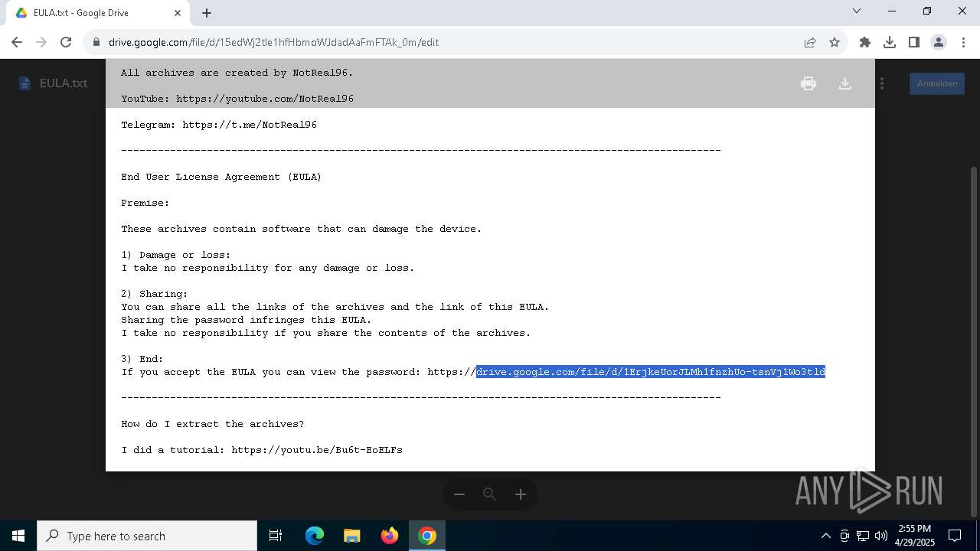This screenshot has width=980, height=551.
Task: Click the Anmelden sign-in button
Action: pos(937,83)
